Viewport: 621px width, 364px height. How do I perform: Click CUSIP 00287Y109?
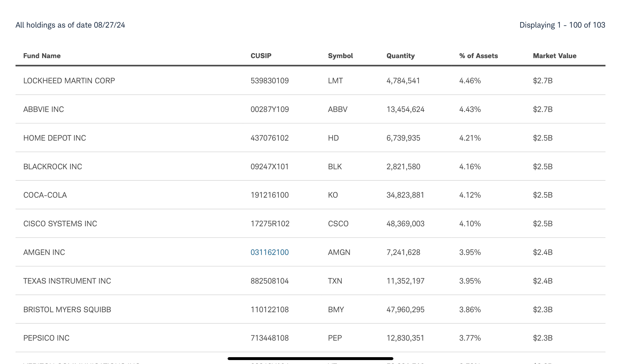[x=269, y=109]
